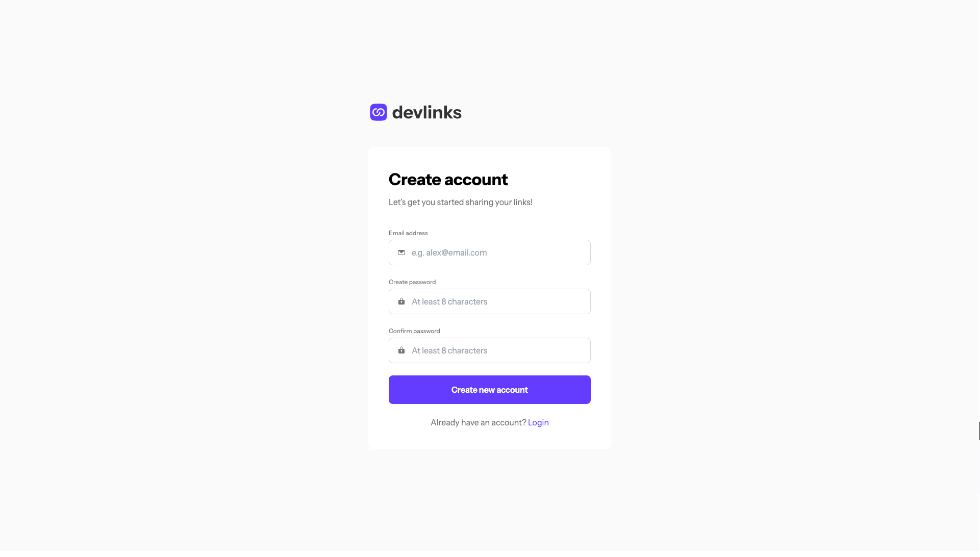Click the purple devlinks chain-link logo icon
Screen dimensions: 980x557
(x=379, y=112)
